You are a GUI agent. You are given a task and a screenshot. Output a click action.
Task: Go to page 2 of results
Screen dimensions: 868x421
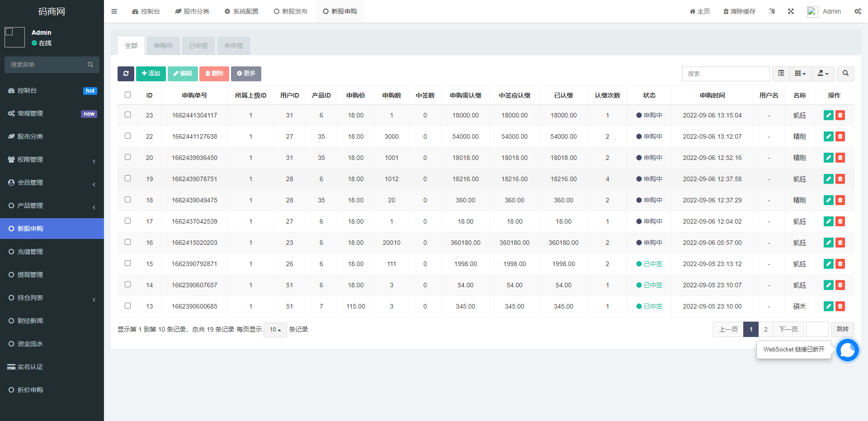click(765, 329)
